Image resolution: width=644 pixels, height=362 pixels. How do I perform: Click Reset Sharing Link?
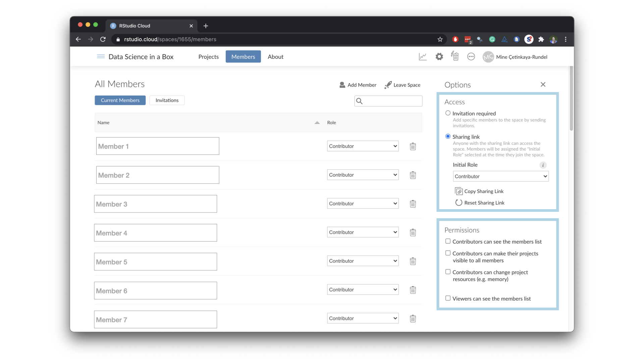pos(480,203)
